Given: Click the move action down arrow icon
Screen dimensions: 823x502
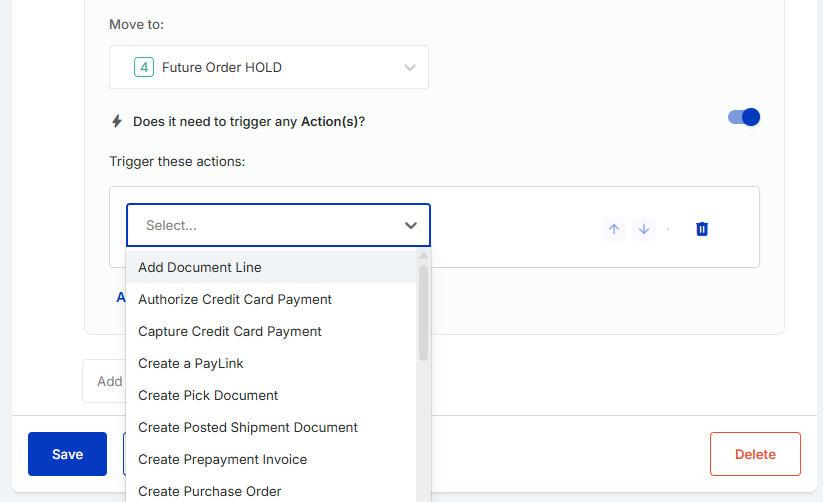Looking at the screenshot, I should click(643, 229).
